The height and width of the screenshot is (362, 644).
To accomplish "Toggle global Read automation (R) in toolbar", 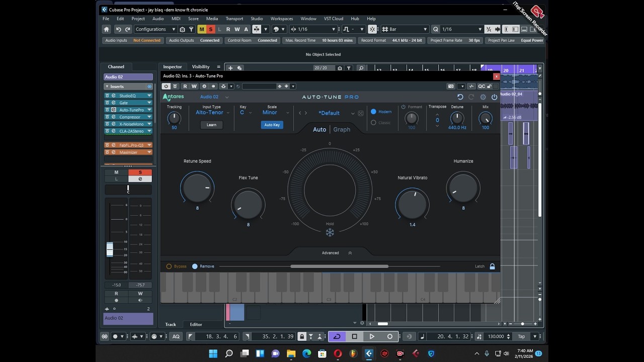I will pyautogui.click(x=228, y=29).
